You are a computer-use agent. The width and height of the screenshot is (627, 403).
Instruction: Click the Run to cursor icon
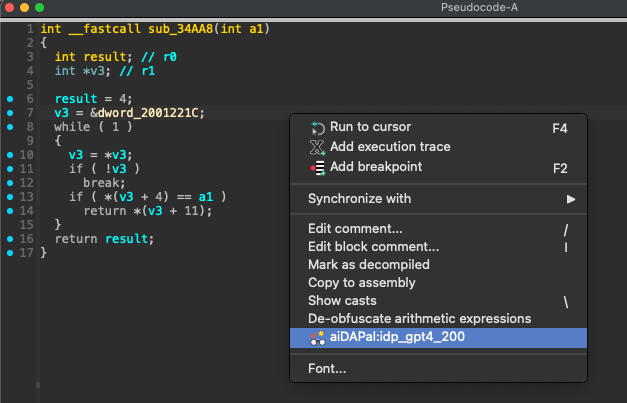[x=317, y=128]
